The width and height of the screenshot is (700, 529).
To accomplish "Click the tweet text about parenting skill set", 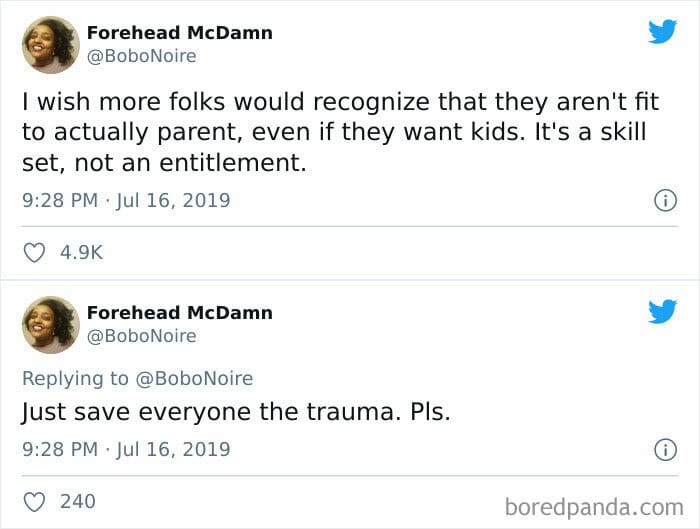I will click(x=341, y=132).
